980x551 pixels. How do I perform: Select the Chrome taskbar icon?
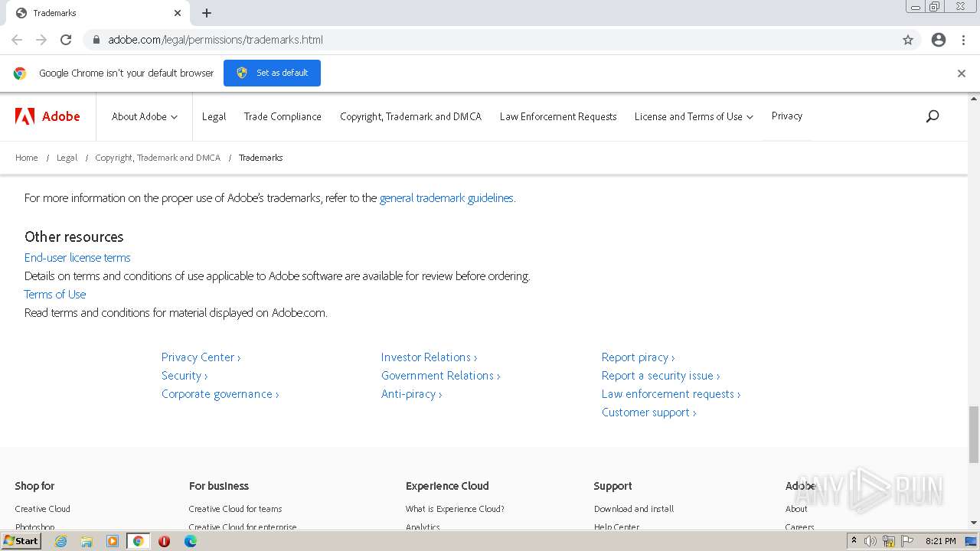pos(138,541)
